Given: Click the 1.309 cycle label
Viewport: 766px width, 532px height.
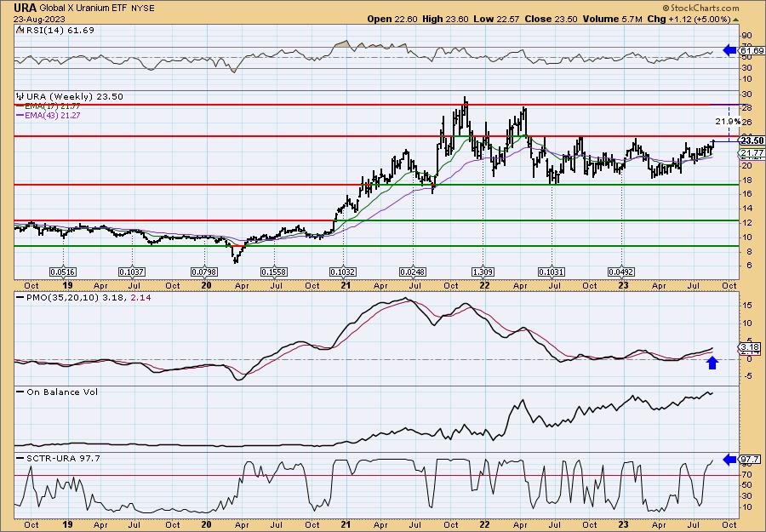Looking at the screenshot, I should 483,272.
